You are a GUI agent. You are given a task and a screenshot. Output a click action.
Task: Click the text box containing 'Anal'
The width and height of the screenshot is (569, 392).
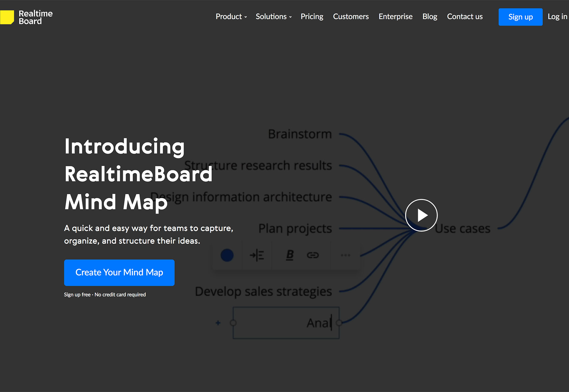(x=286, y=323)
